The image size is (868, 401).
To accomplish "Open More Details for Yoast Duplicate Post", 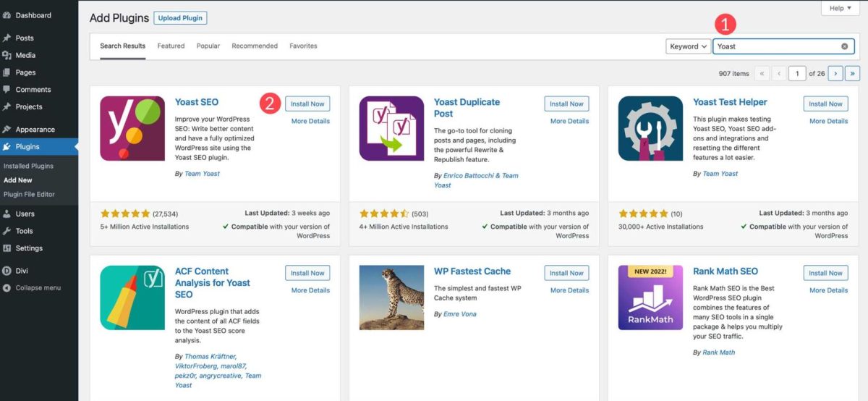I will [x=569, y=121].
